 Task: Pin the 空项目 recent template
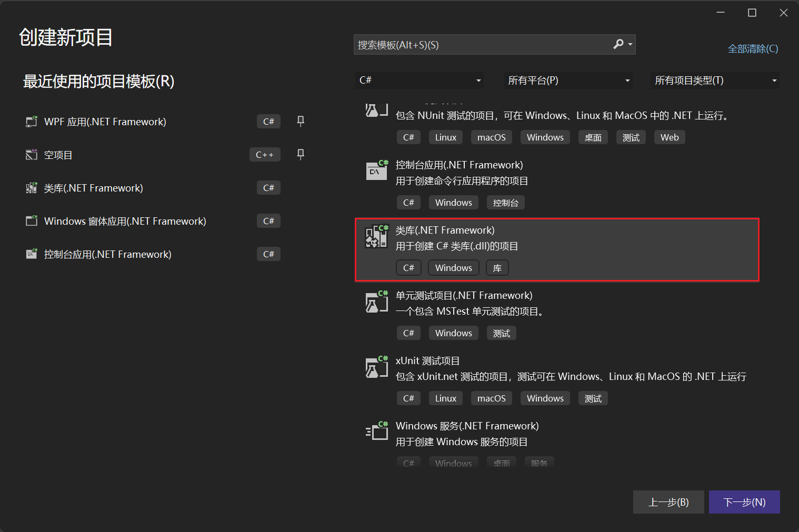pos(301,154)
